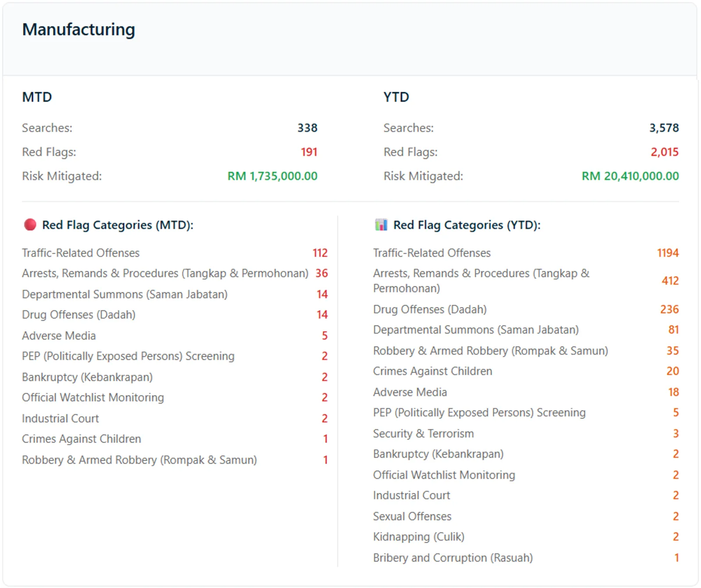The image size is (701, 588).
Task: Click YTD Red Flags label
Action: [x=411, y=152]
